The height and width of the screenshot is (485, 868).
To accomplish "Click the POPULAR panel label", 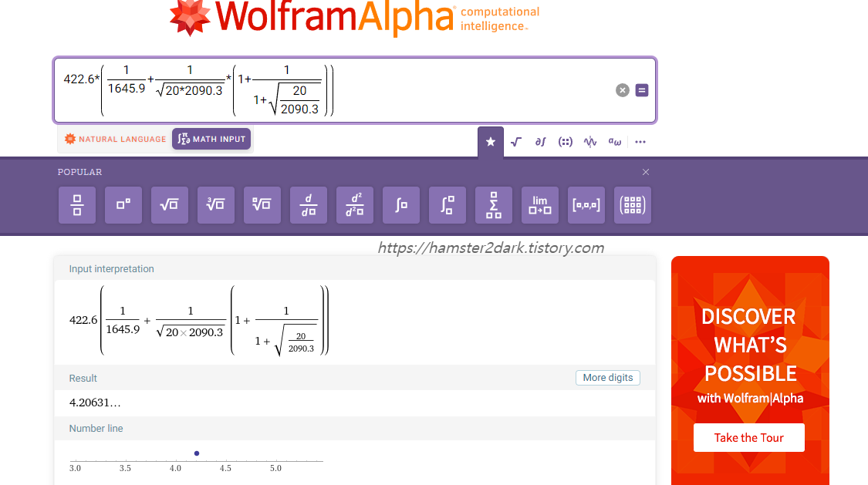I will point(79,172).
